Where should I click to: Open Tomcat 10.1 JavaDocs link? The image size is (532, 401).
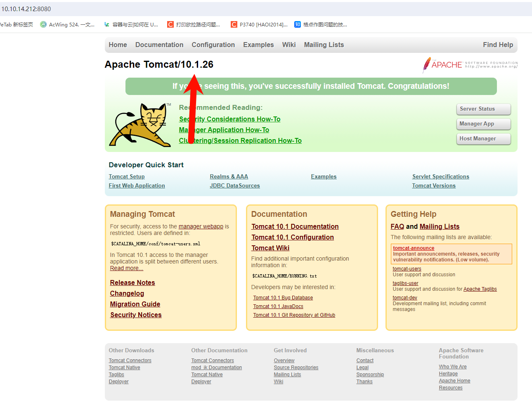click(278, 306)
